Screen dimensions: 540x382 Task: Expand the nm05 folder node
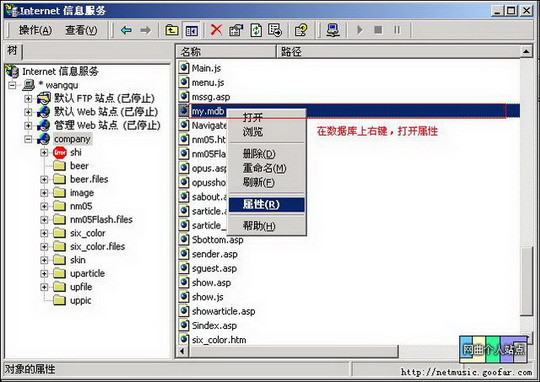(x=44, y=206)
